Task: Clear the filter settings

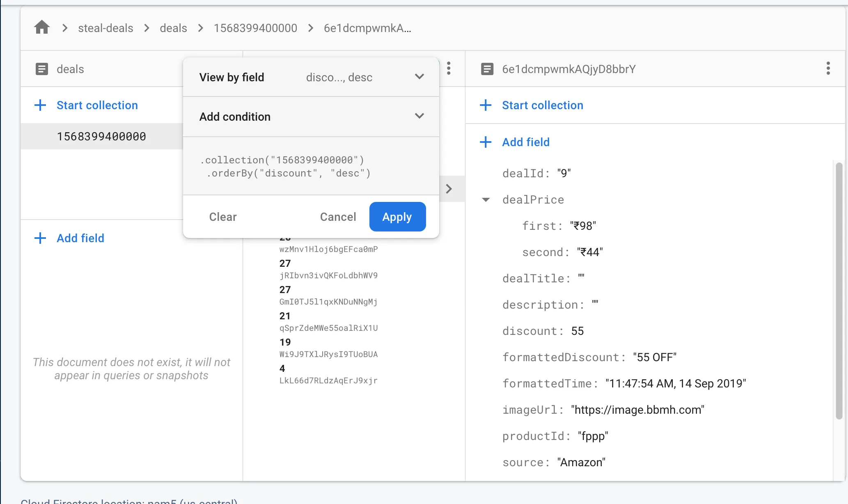Action: [223, 217]
